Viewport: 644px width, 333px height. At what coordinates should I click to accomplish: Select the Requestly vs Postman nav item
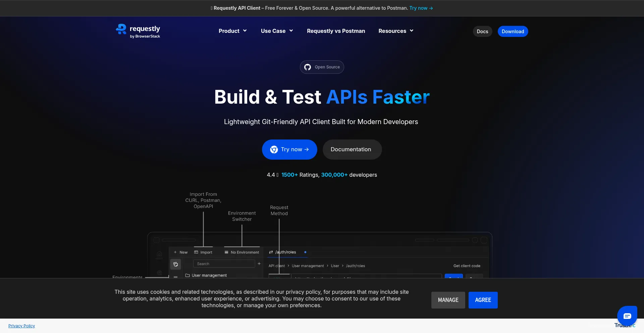click(x=336, y=31)
